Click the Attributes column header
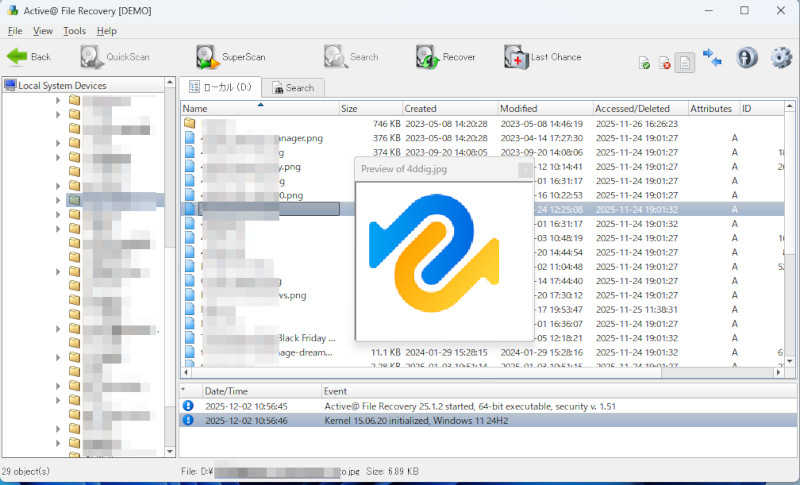The height and width of the screenshot is (485, 800). pos(714,109)
